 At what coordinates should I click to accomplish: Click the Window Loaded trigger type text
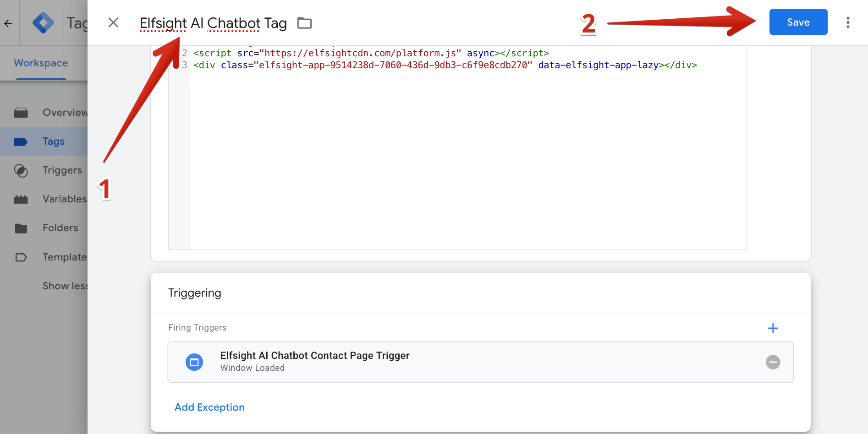(253, 368)
